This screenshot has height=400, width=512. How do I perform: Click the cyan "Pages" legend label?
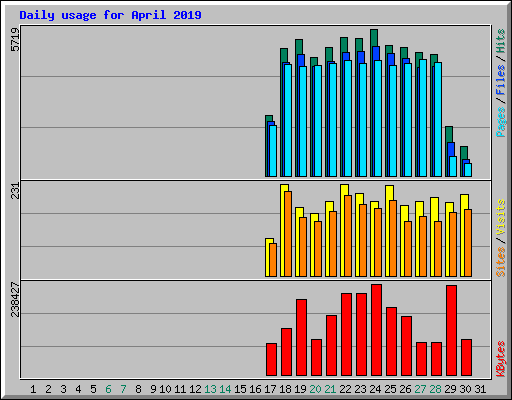coord(500,122)
